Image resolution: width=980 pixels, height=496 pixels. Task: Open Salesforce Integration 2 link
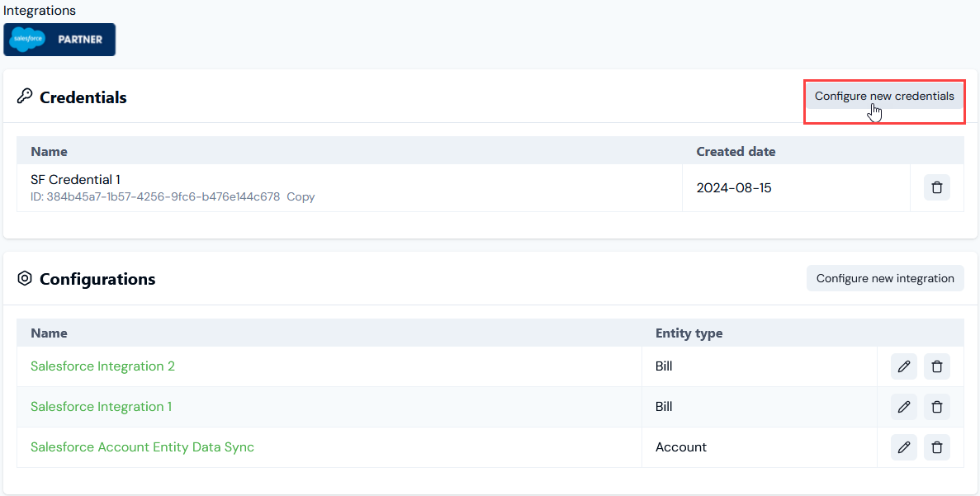[102, 366]
